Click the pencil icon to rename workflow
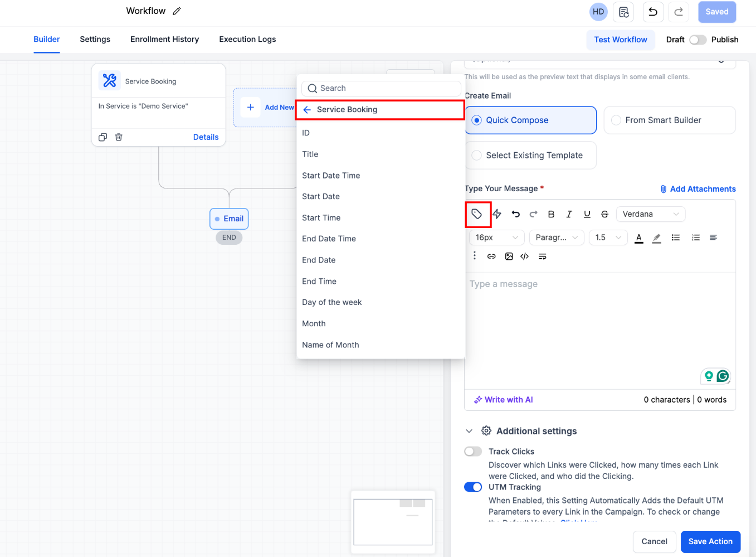The width and height of the screenshot is (756, 557). point(177,11)
